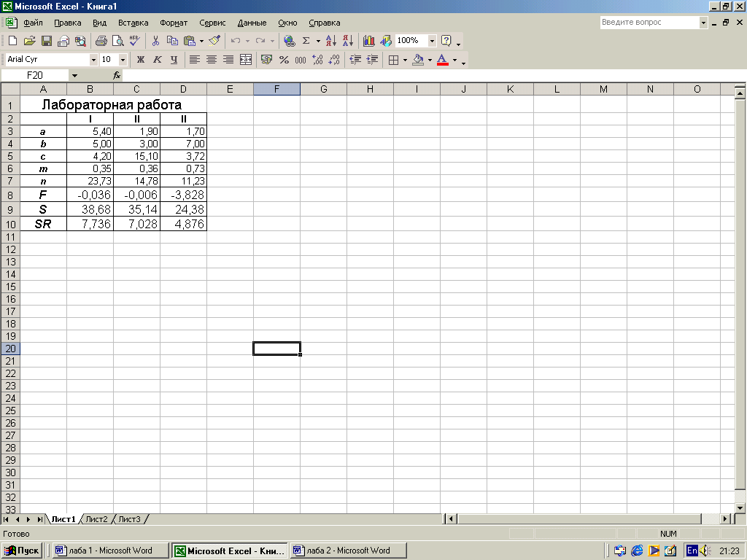The image size is (747, 560).
Task: Open the Справка menu
Action: pyautogui.click(x=325, y=23)
